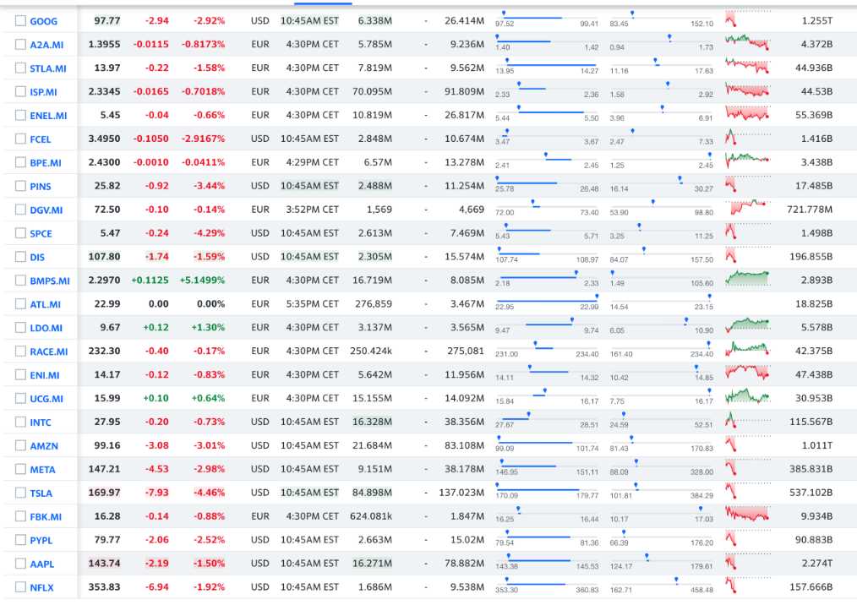View the FBK.MI red sparkline chart
Viewport: 857px width, 616px height.
[x=746, y=515]
